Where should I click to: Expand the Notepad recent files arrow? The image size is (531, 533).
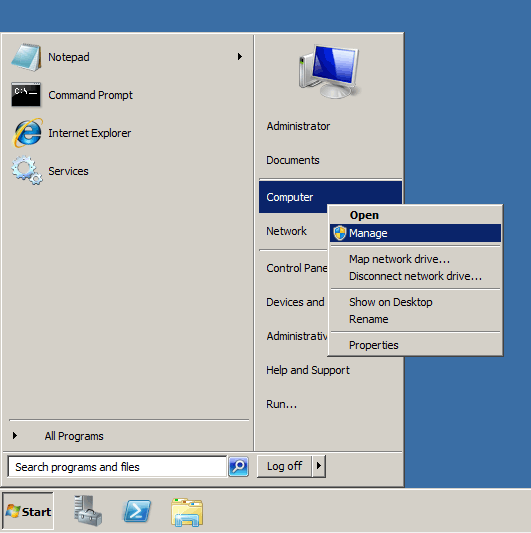tap(240, 56)
